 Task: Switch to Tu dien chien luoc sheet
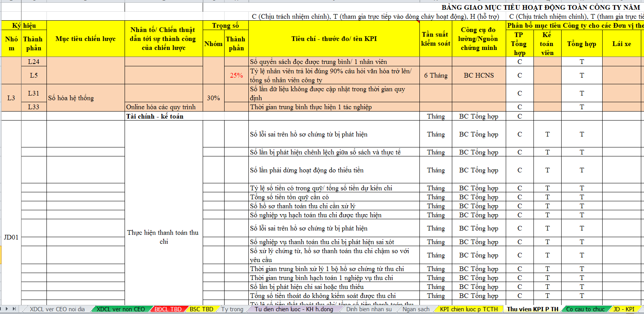(x=294, y=309)
